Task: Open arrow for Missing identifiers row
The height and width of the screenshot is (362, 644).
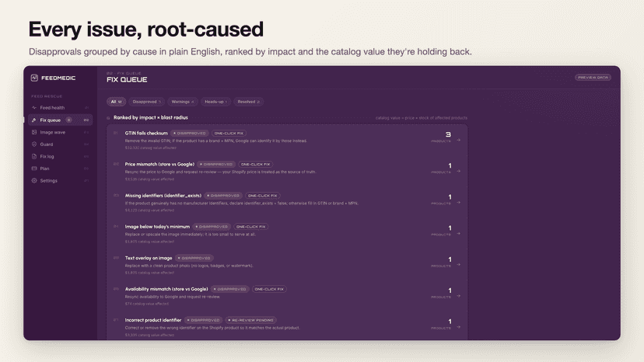Action: [459, 202]
